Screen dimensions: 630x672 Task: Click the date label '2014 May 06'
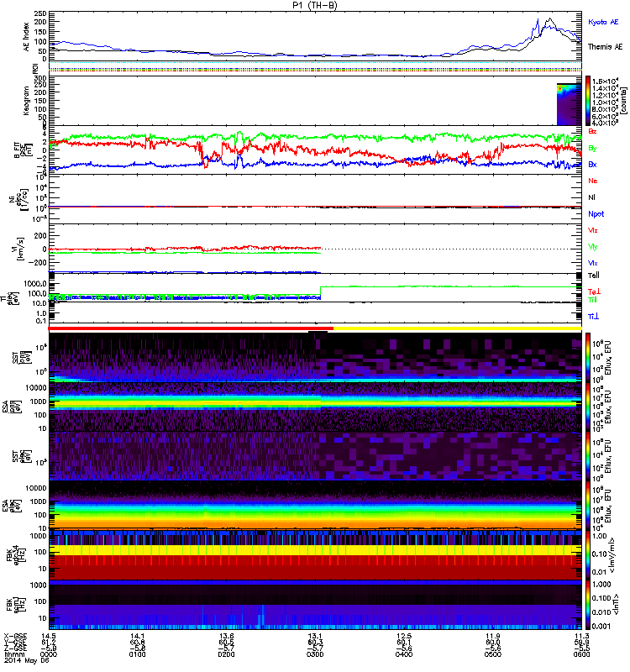tap(26, 660)
